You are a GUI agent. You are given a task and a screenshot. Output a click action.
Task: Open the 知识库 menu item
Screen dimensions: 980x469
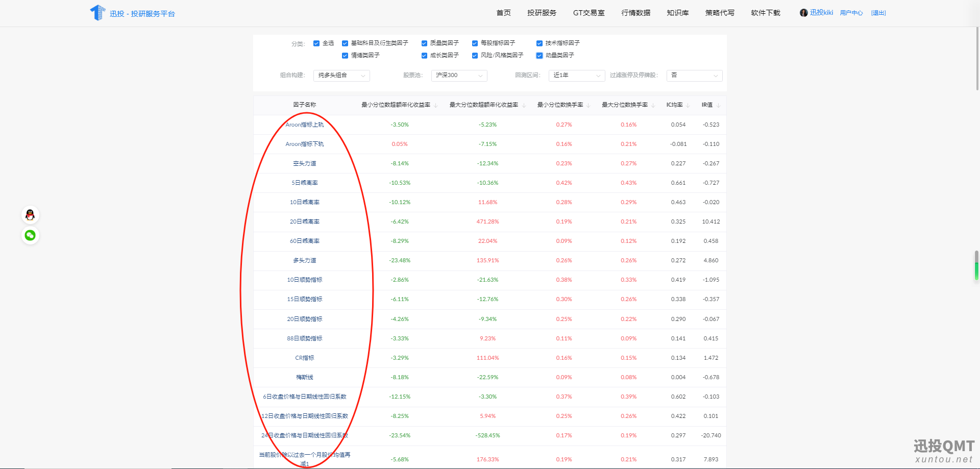677,13
